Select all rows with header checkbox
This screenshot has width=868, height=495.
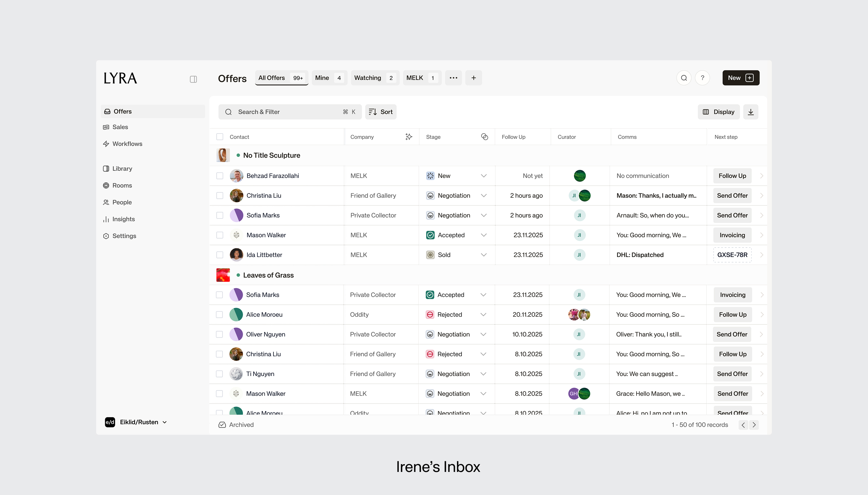click(x=220, y=137)
